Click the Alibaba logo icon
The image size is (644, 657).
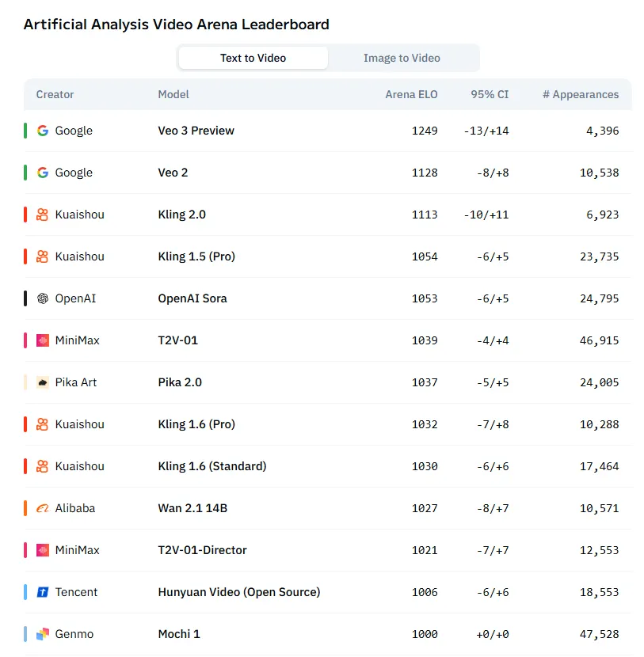pos(43,508)
